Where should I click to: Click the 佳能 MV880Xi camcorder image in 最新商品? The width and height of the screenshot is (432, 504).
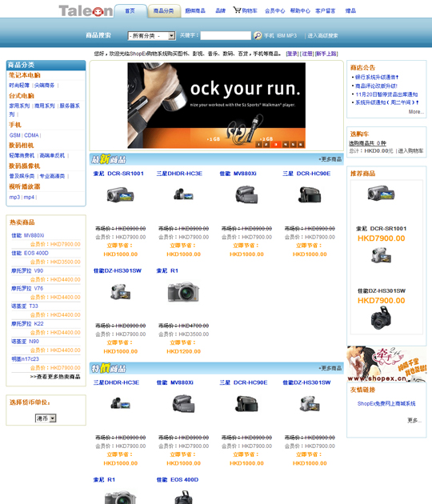(246, 194)
